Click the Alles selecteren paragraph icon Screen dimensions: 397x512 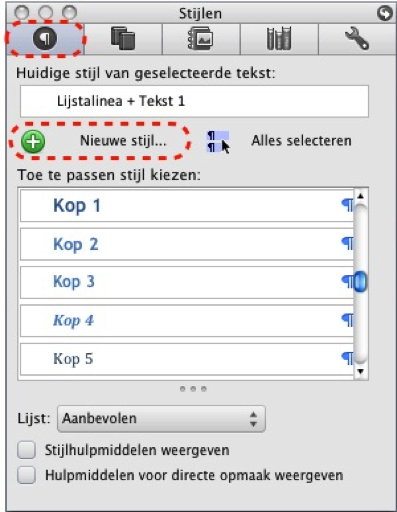click(x=218, y=142)
